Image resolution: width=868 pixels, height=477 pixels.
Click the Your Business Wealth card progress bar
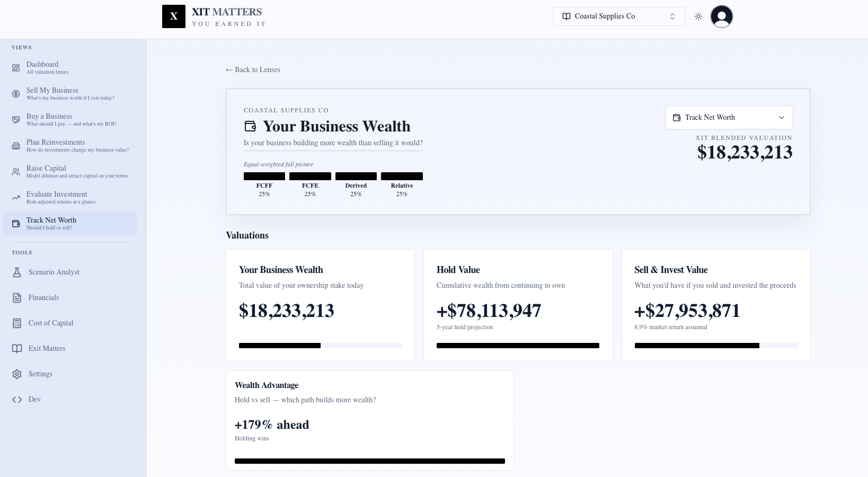pos(320,346)
